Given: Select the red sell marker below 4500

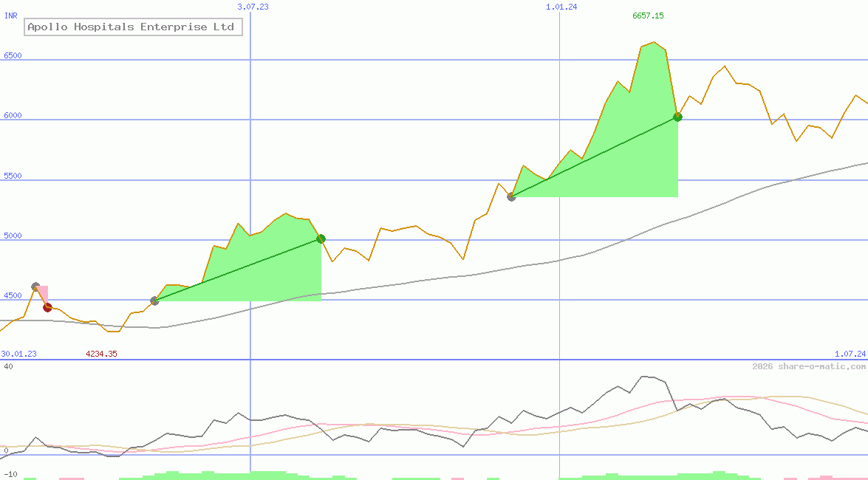Looking at the screenshot, I should [47, 307].
